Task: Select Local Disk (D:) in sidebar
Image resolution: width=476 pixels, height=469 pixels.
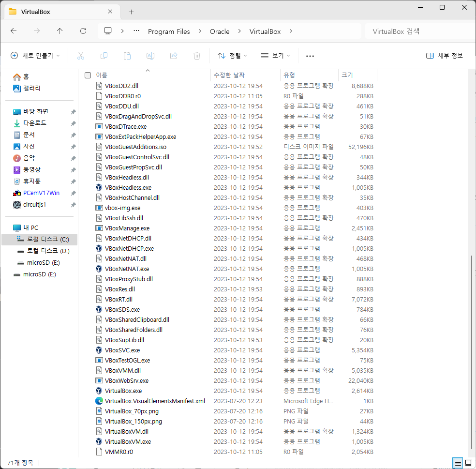Action: point(43,251)
